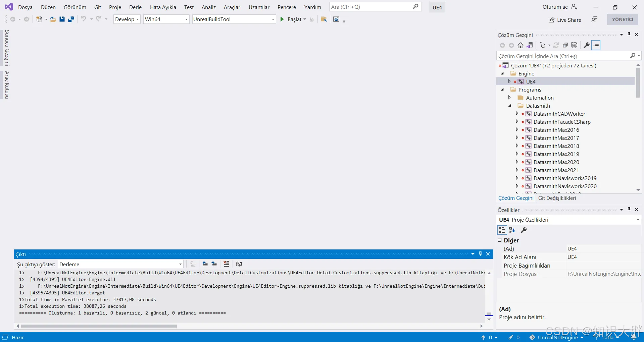Pin the Çözüm Gezgini panel

pos(629,35)
